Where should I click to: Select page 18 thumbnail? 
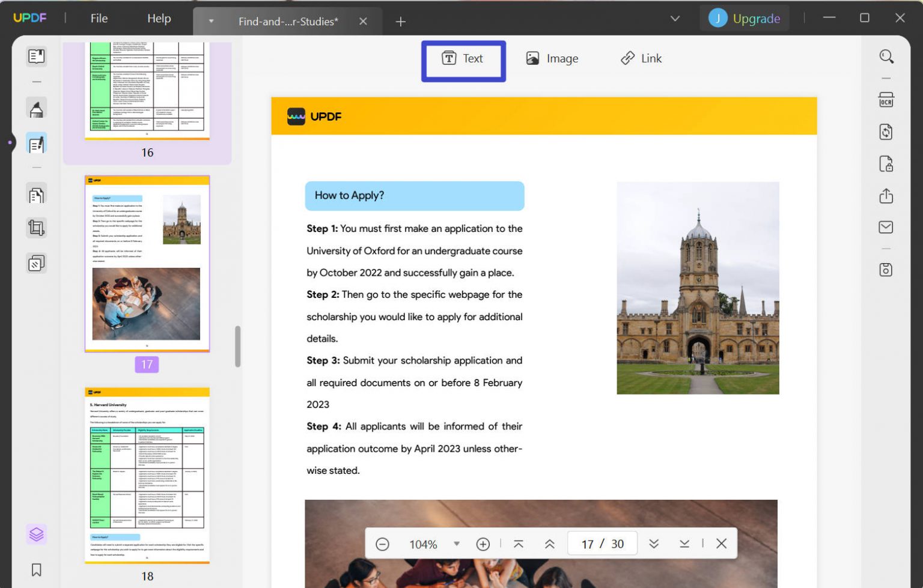click(x=147, y=475)
